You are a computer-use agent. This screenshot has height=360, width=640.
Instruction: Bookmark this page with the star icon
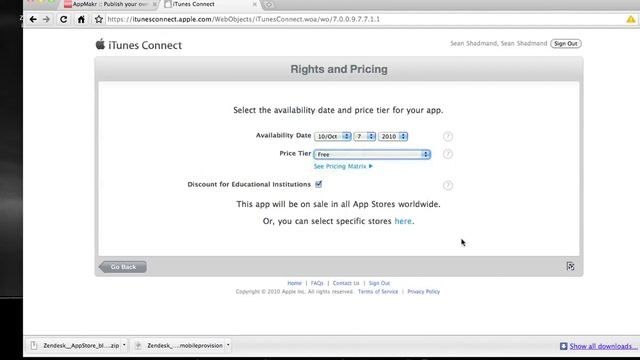[99, 19]
